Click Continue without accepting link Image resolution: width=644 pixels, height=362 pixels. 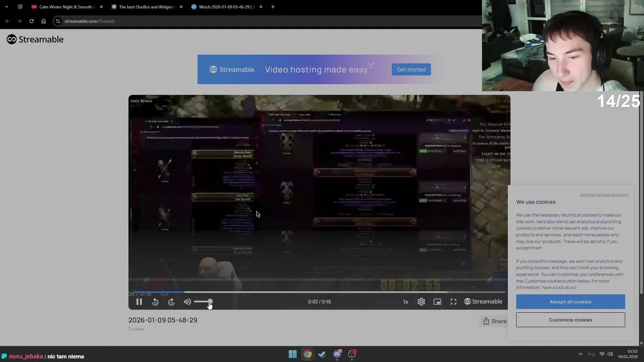point(604,195)
